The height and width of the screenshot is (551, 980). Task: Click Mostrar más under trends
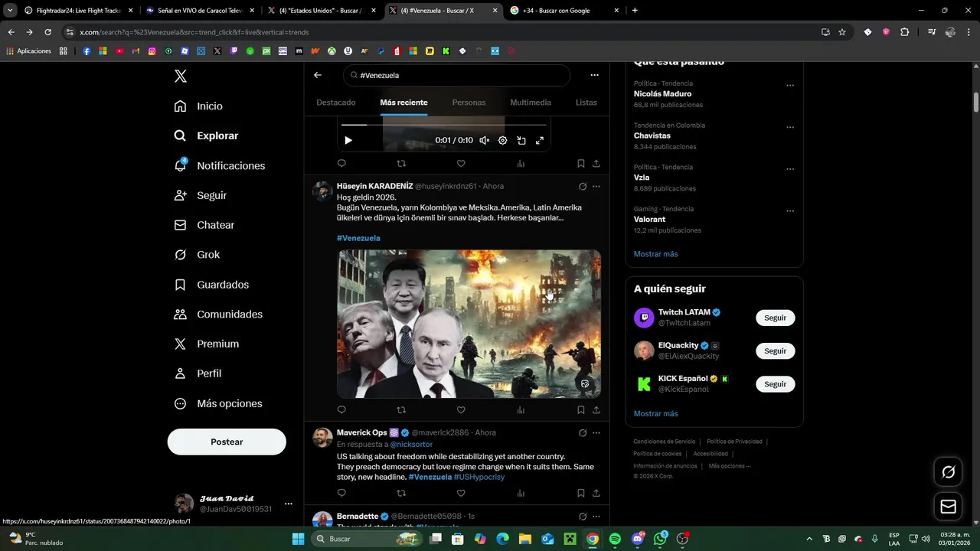point(655,254)
